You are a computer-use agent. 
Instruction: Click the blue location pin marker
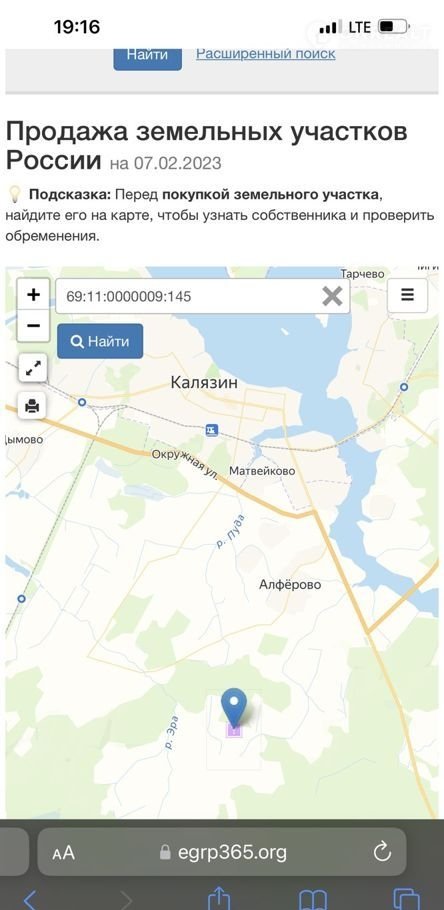tap(234, 707)
